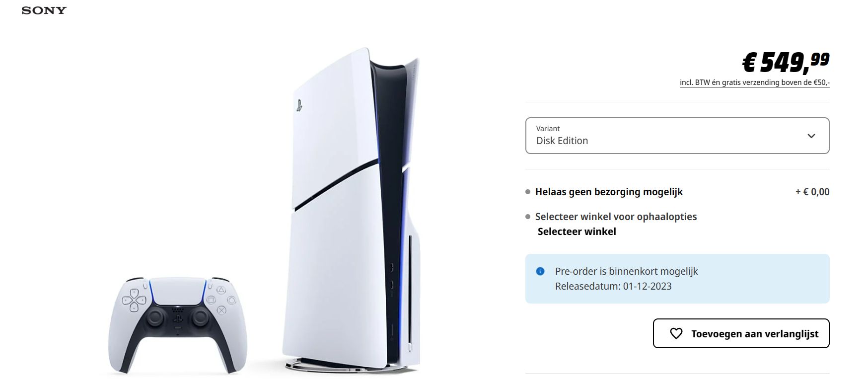Click the incl. BTW én gratis verzending link

[x=754, y=82]
